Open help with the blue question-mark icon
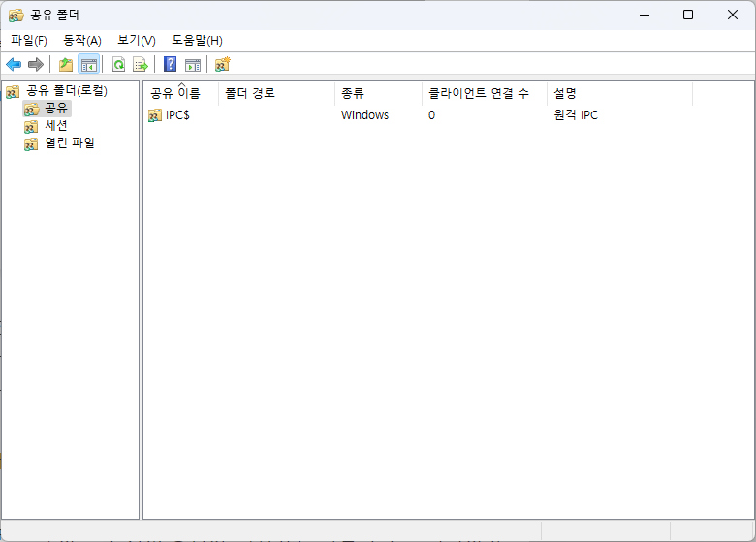Image resolution: width=756 pixels, height=542 pixels. (x=171, y=64)
